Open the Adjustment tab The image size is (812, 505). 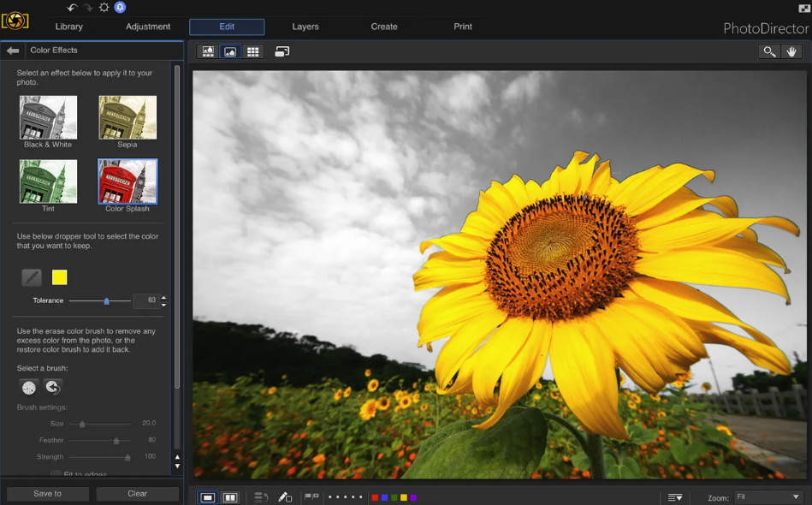[x=148, y=27]
